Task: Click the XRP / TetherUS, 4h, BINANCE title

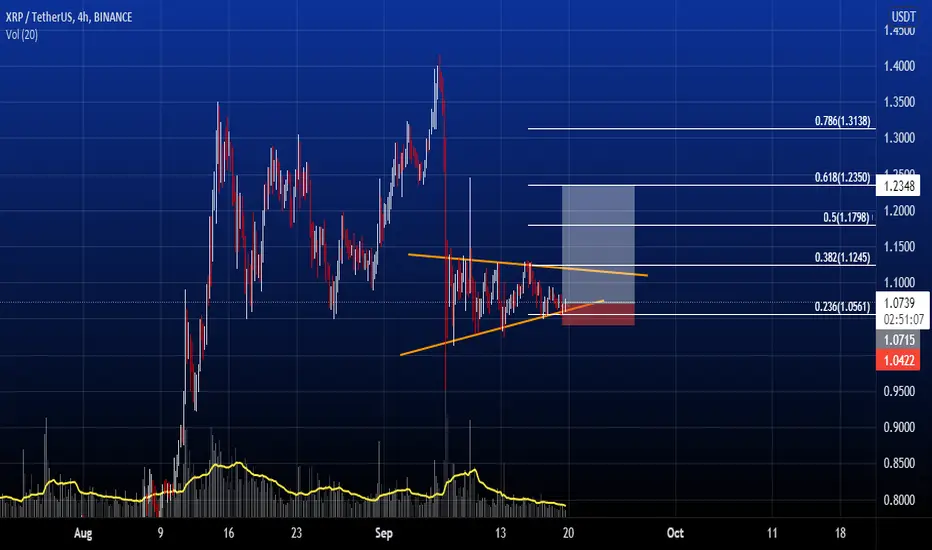Action: [69, 17]
